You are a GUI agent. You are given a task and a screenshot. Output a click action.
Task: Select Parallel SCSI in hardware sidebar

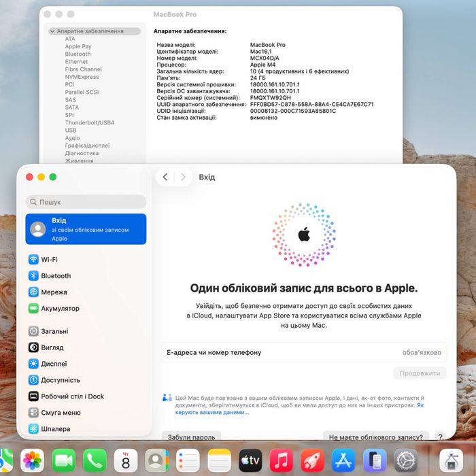pyautogui.click(x=82, y=92)
